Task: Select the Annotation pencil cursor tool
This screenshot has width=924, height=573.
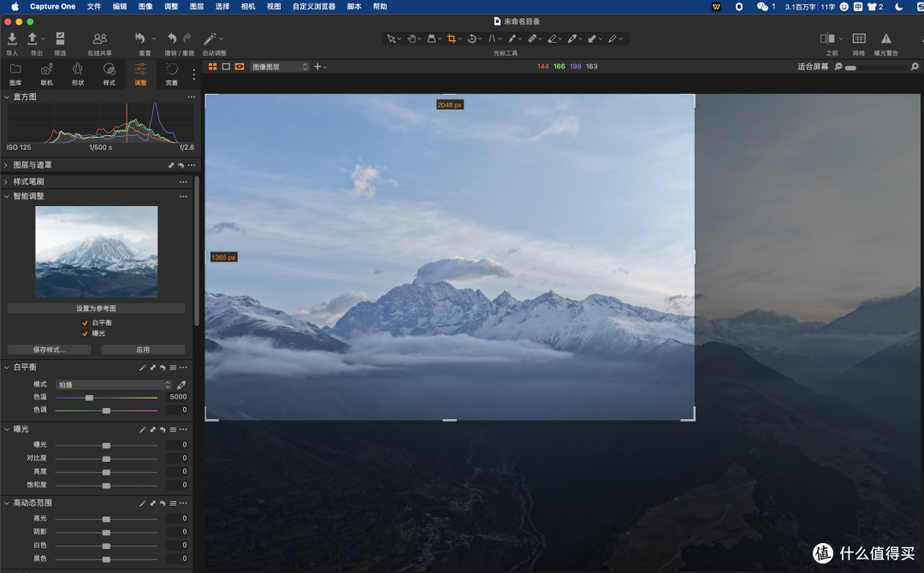Action: click(613, 38)
